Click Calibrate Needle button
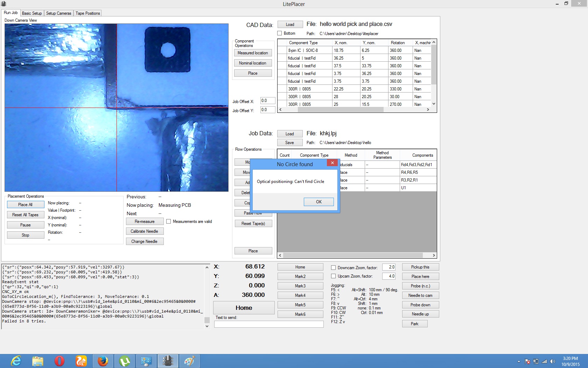 pyautogui.click(x=145, y=231)
